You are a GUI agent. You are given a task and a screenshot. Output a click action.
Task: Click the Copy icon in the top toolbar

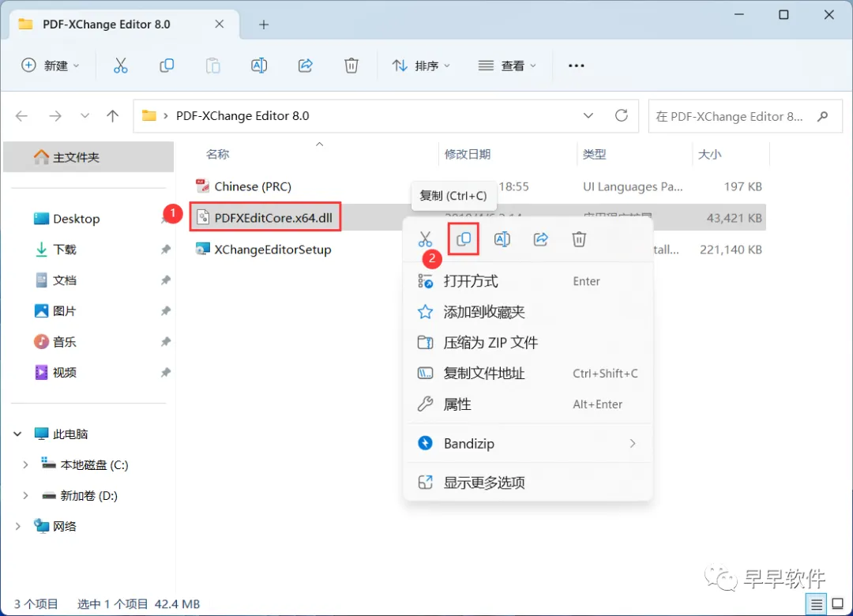click(167, 66)
